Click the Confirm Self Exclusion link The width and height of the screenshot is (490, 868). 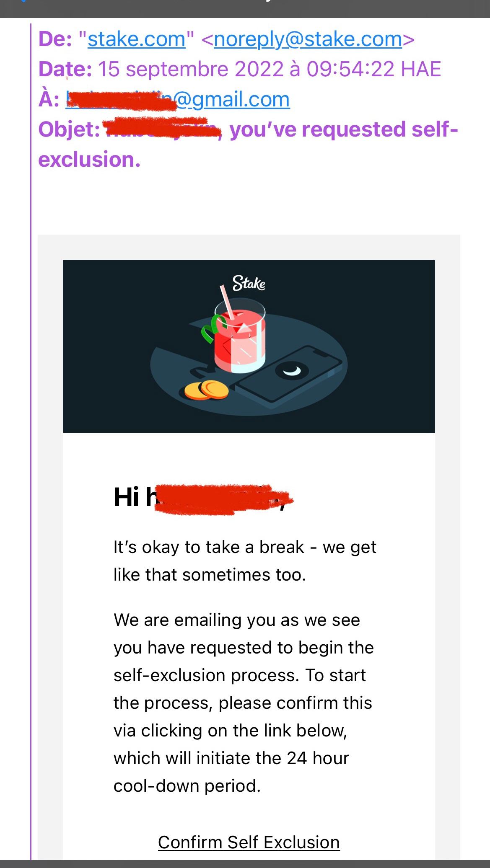point(249,842)
